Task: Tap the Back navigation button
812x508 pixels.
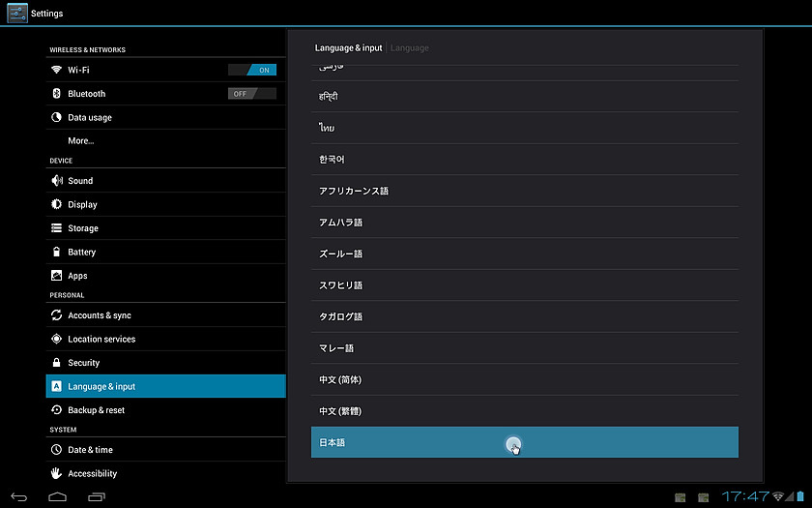Action: coord(18,496)
